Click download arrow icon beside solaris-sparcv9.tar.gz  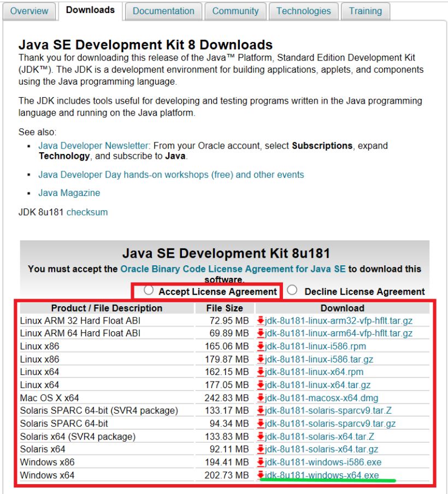click(261, 424)
